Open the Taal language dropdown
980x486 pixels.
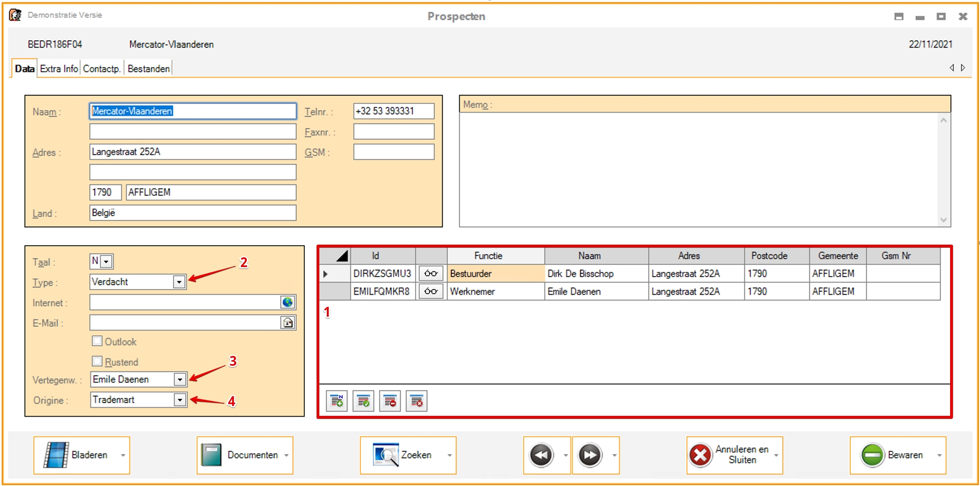[107, 261]
